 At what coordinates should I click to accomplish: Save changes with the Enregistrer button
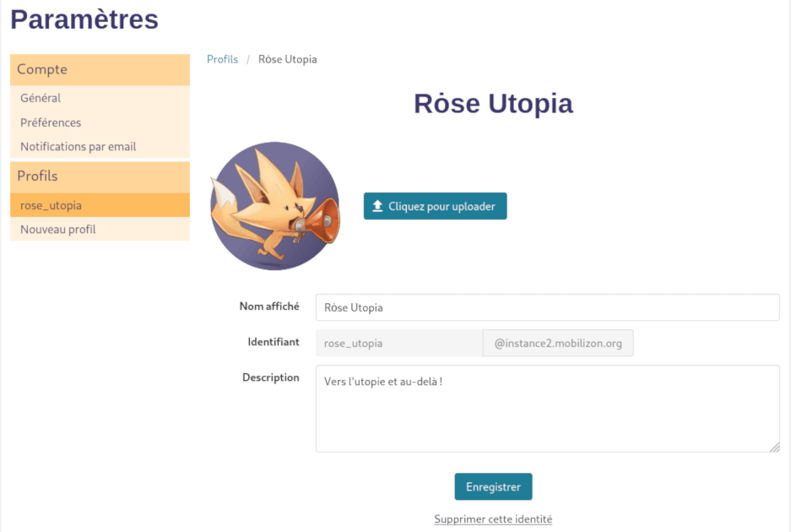coord(493,486)
